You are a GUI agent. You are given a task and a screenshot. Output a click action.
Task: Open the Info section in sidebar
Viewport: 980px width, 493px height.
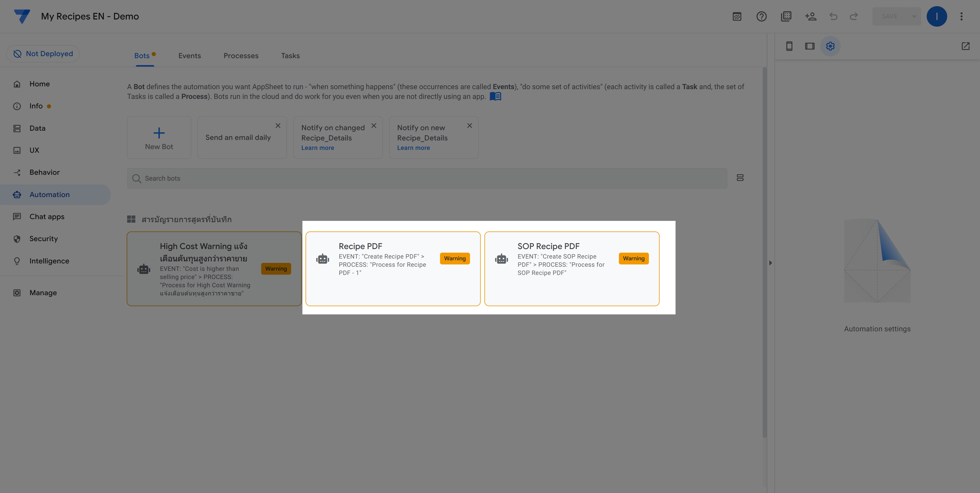56,106
